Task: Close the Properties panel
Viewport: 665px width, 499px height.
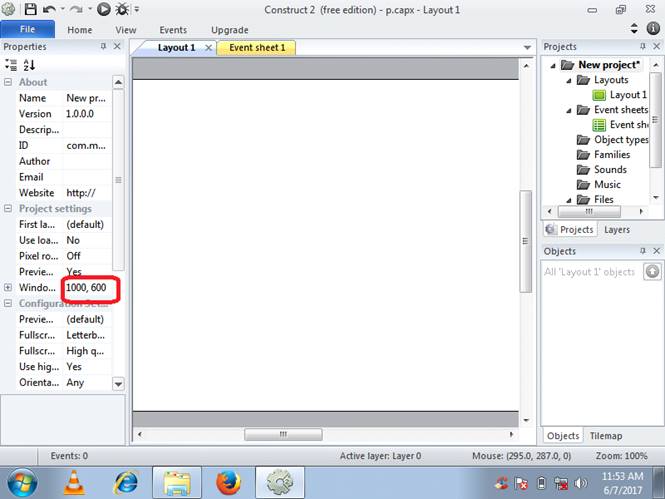Action: [117, 46]
